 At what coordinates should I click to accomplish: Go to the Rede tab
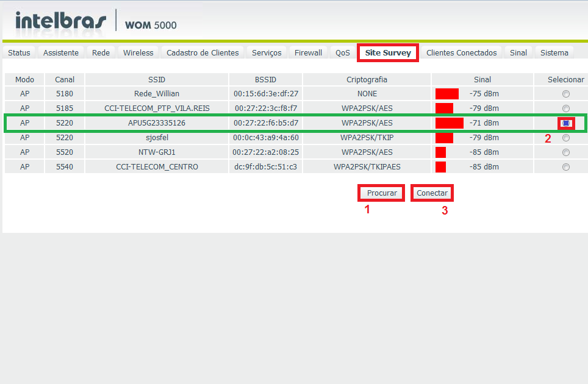(101, 53)
